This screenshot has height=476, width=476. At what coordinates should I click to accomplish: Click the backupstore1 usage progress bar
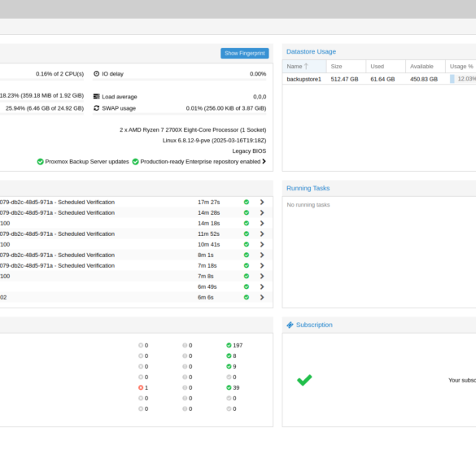pyautogui.click(x=463, y=79)
